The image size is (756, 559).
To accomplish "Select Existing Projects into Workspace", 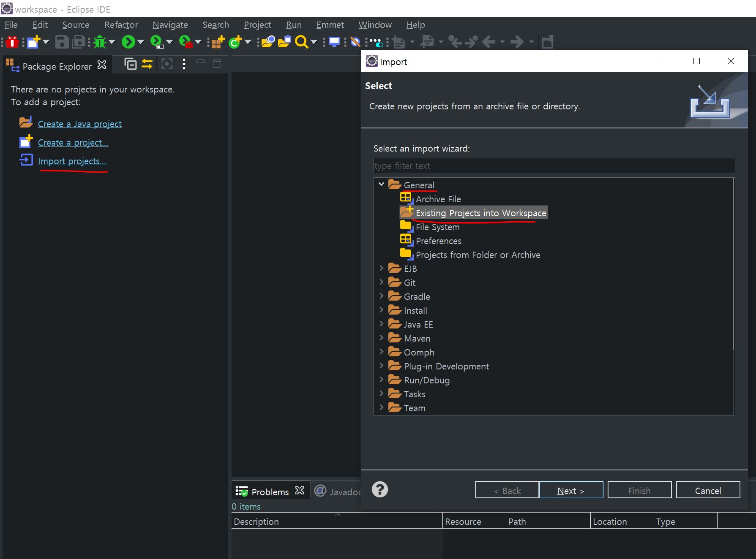I will tap(481, 213).
